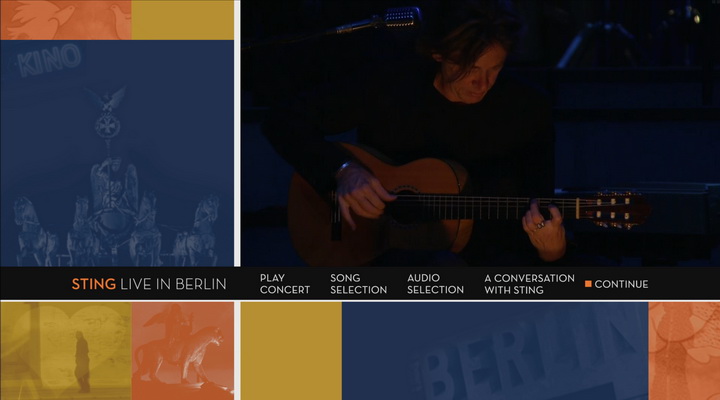
Task: Click the blue BERLIN sign tile
Action: pyautogui.click(x=495, y=351)
